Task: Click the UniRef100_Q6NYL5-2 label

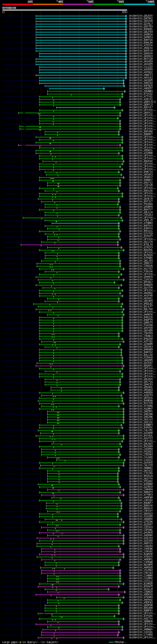Action: tap(142, 102)
